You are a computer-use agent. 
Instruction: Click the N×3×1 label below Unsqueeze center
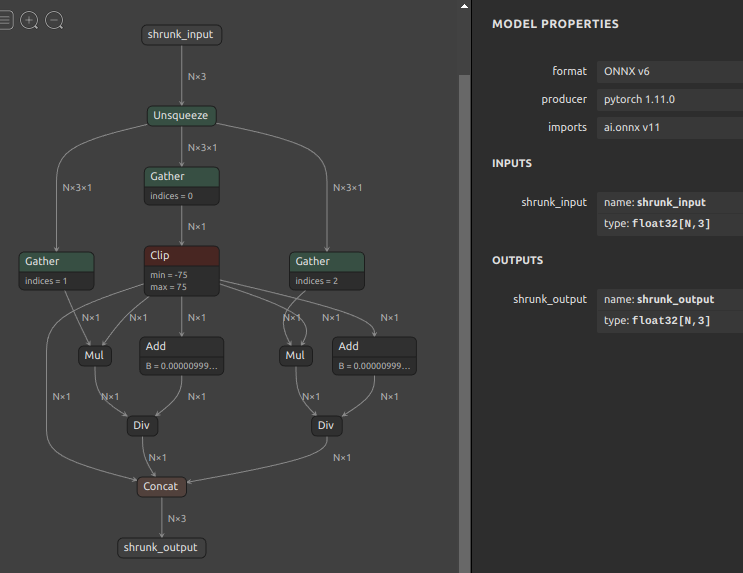tap(202, 147)
